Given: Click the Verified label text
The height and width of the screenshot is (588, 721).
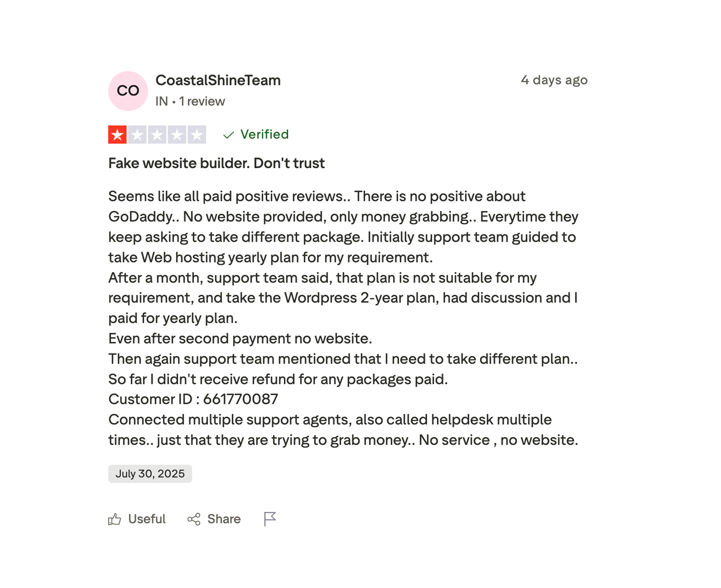Looking at the screenshot, I should click(x=264, y=134).
